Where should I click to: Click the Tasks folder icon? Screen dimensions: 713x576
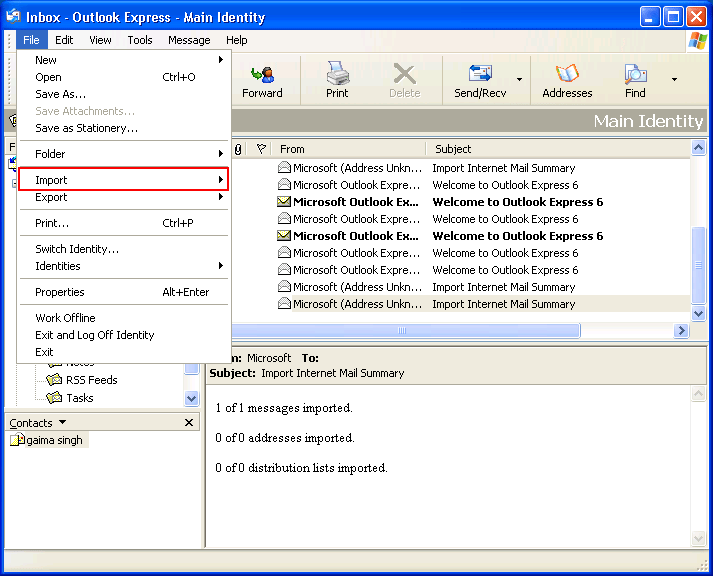point(55,398)
